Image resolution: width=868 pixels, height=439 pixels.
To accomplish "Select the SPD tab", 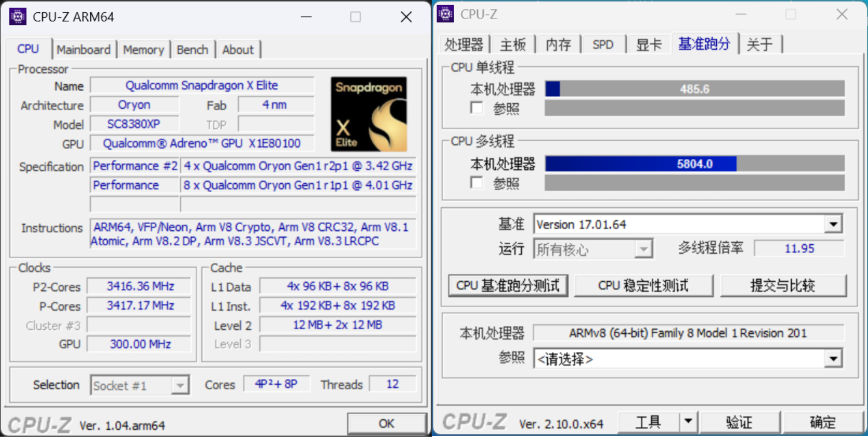I will [603, 45].
